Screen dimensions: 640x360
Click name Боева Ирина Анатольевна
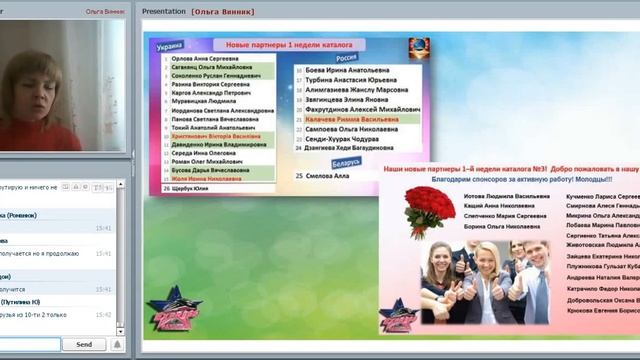pyautogui.click(x=347, y=70)
